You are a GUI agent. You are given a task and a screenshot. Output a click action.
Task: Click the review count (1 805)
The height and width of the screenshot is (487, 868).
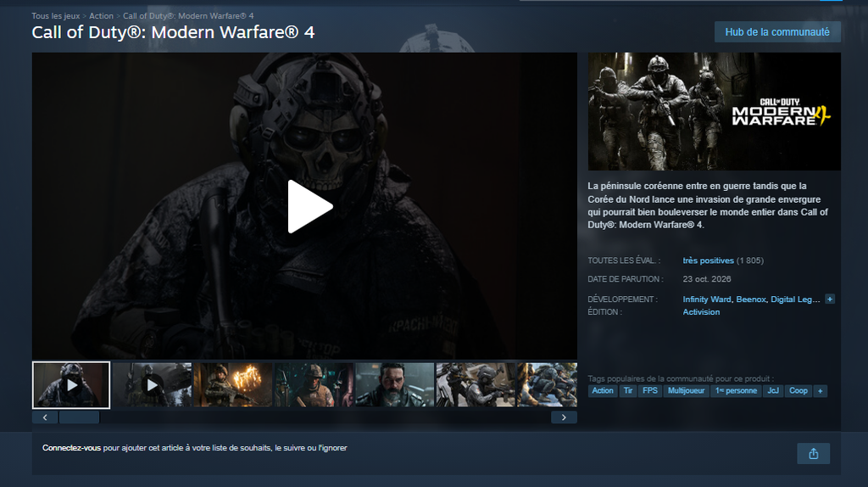[x=750, y=260]
